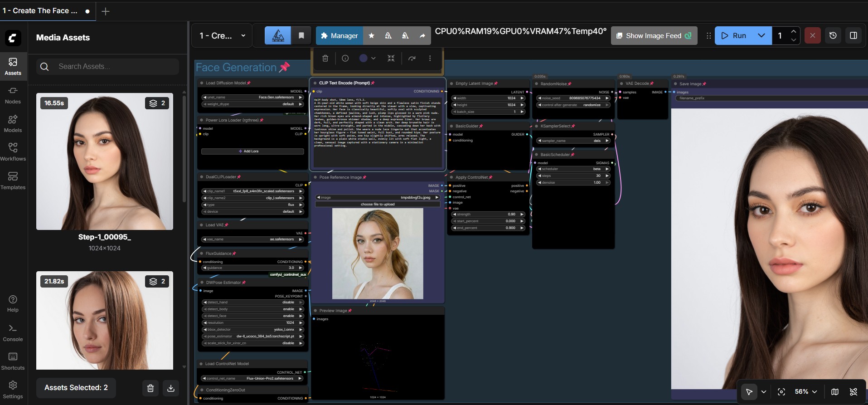Click the Search Assets input field
The height and width of the screenshot is (405, 868).
click(x=107, y=66)
